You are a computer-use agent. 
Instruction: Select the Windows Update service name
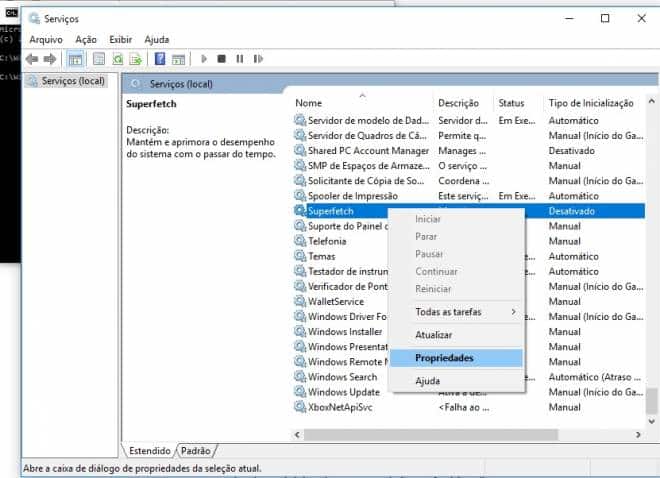[344, 392]
